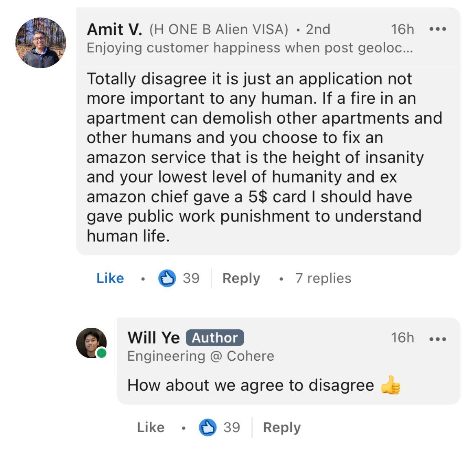Open Will Ye's profile picture
This screenshot has height=455, width=476.
pyautogui.click(x=91, y=343)
